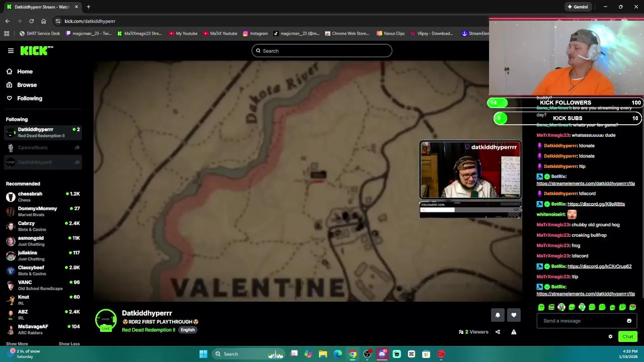
Task: Open Discord from the taskbar
Action: coord(382,354)
